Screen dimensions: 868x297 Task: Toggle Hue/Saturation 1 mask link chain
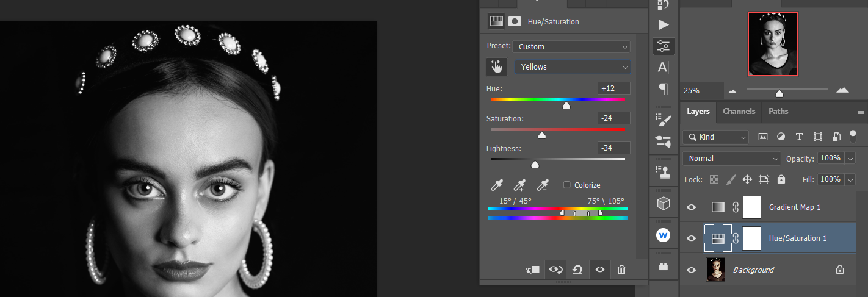(x=736, y=238)
